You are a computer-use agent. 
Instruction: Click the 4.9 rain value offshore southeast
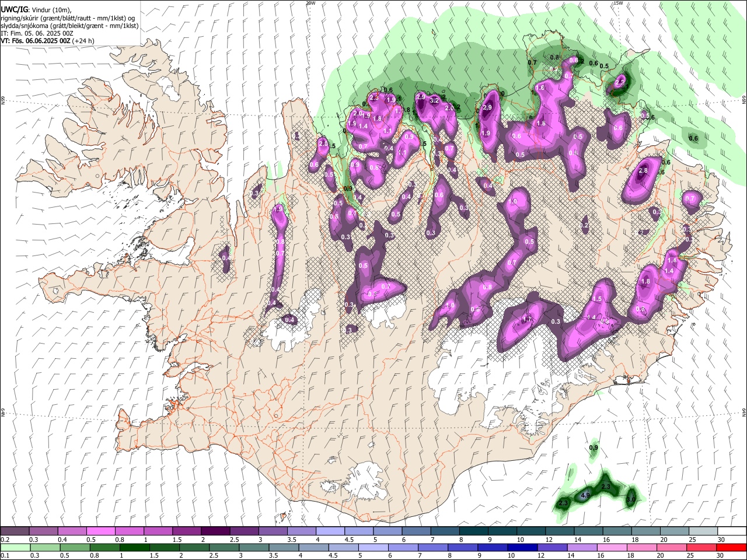(x=586, y=496)
